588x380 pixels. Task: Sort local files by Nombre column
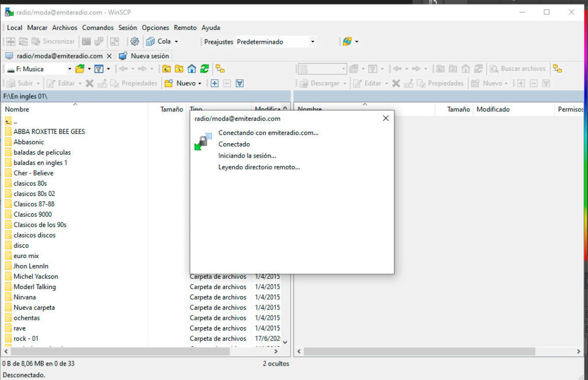pyautogui.click(x=75, y=109)
